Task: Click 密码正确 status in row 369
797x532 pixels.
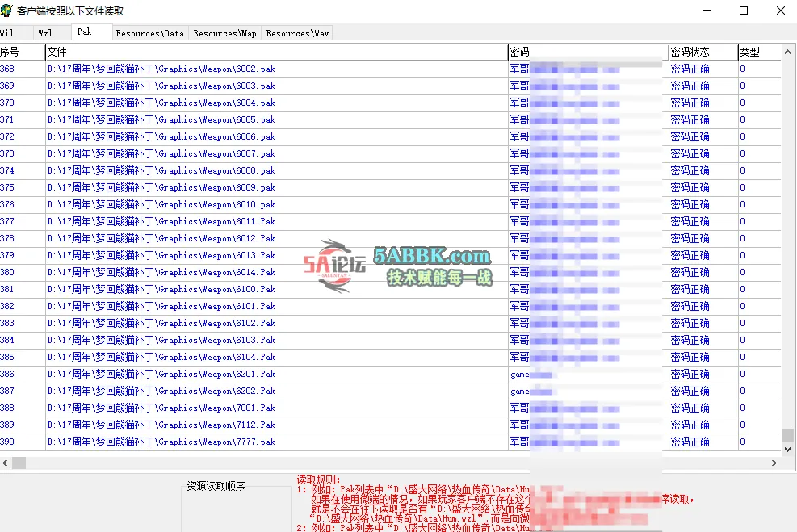Action: click(x=690, y=86)
